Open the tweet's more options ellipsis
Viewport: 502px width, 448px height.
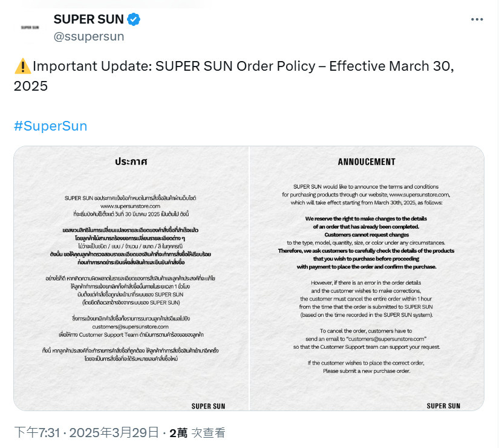coord(477,19)
